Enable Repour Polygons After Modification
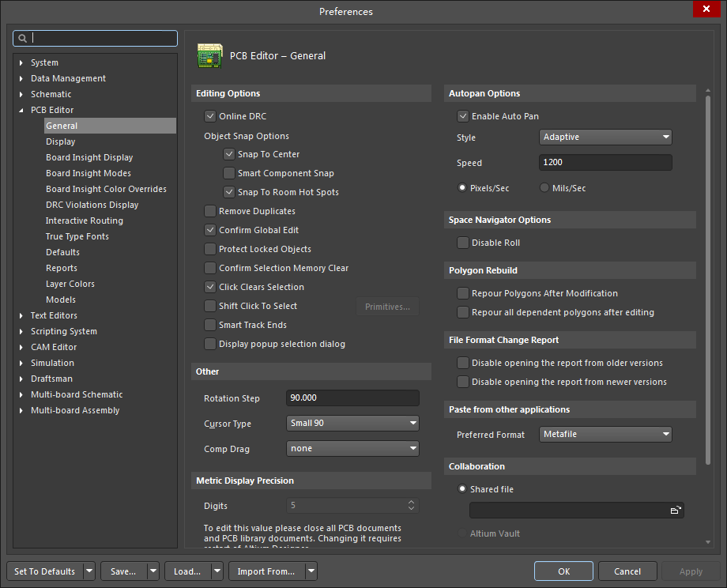 click(463, 293)
